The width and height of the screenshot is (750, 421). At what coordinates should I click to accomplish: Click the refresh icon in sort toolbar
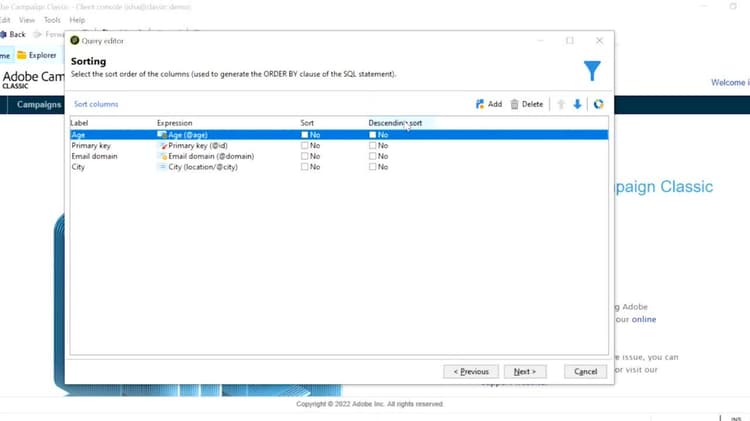click(x=598, y=104)
